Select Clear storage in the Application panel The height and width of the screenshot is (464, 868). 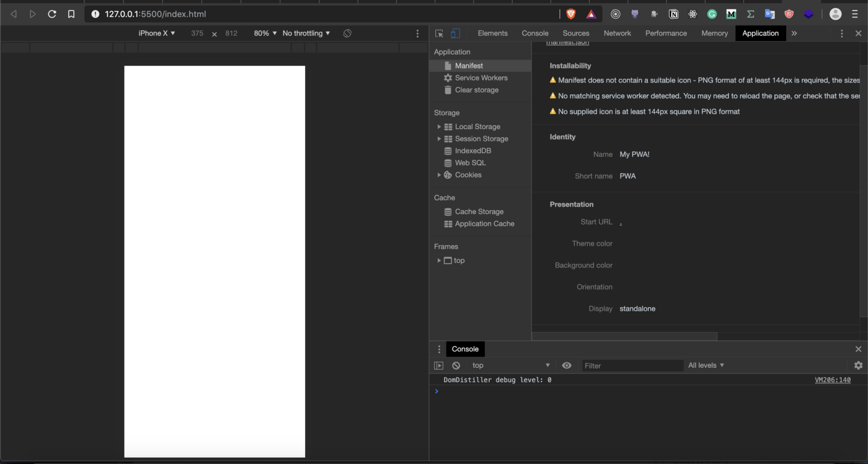pos(476,90)
